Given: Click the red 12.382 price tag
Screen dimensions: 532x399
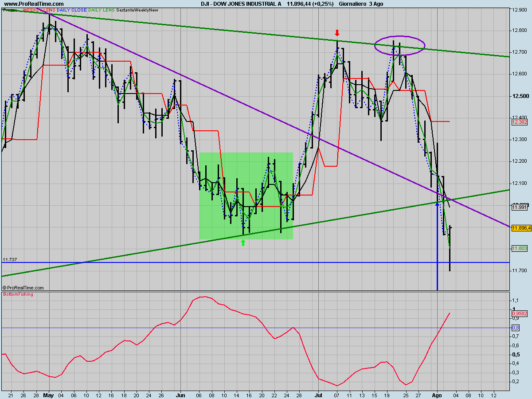Looking at the screenshot, I should tap(519, 122).
